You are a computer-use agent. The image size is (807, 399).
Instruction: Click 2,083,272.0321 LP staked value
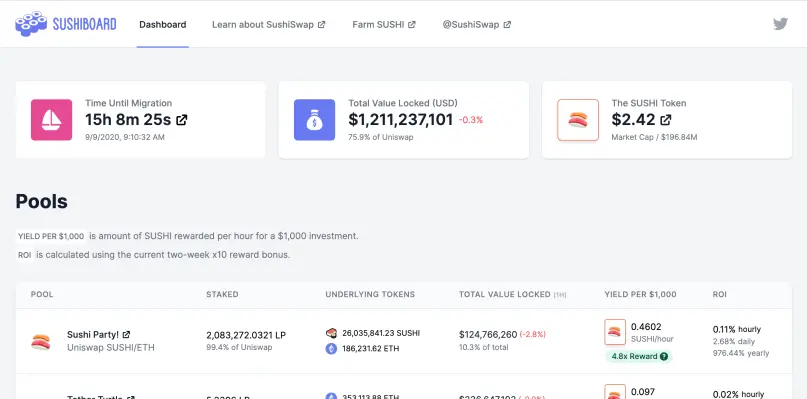[x=246, y=335]
